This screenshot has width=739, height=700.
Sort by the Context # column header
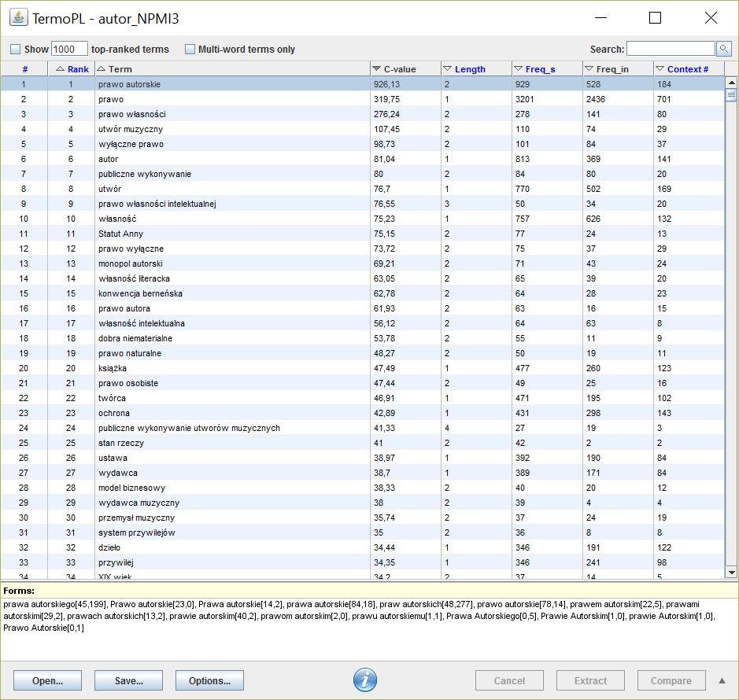coord(689,68)
